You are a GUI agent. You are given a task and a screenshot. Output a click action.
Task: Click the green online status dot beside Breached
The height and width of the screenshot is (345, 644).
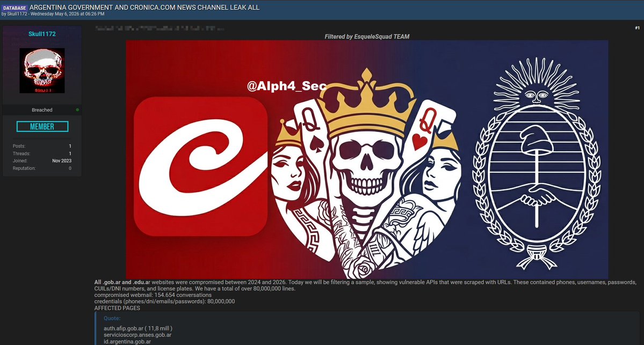pyautogui.click(x=77, y=110)
